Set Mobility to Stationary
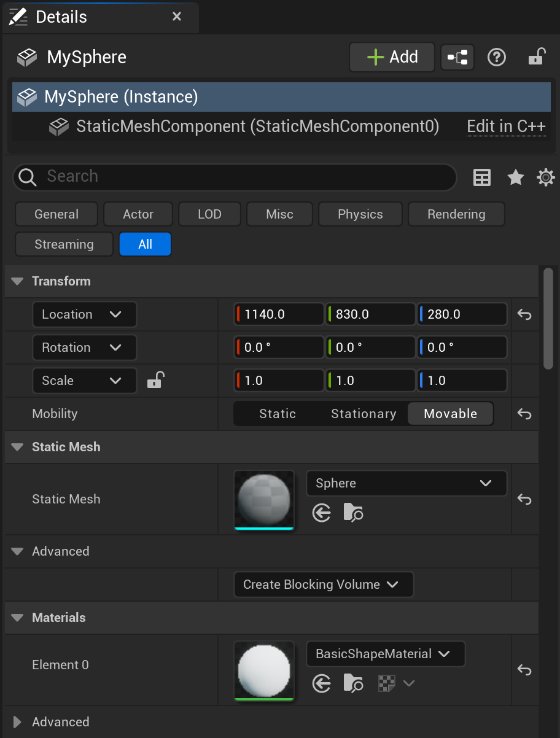This screenshot has height=738, width=560. 364,414
